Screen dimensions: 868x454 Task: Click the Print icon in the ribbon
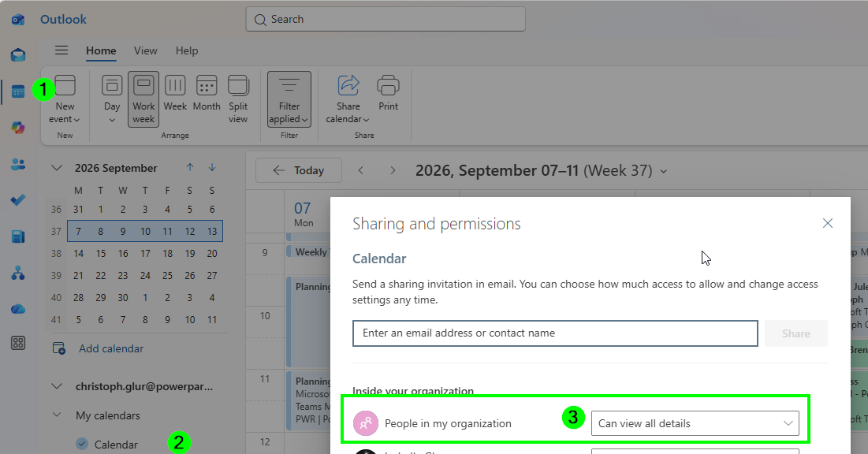pos(388,93)
